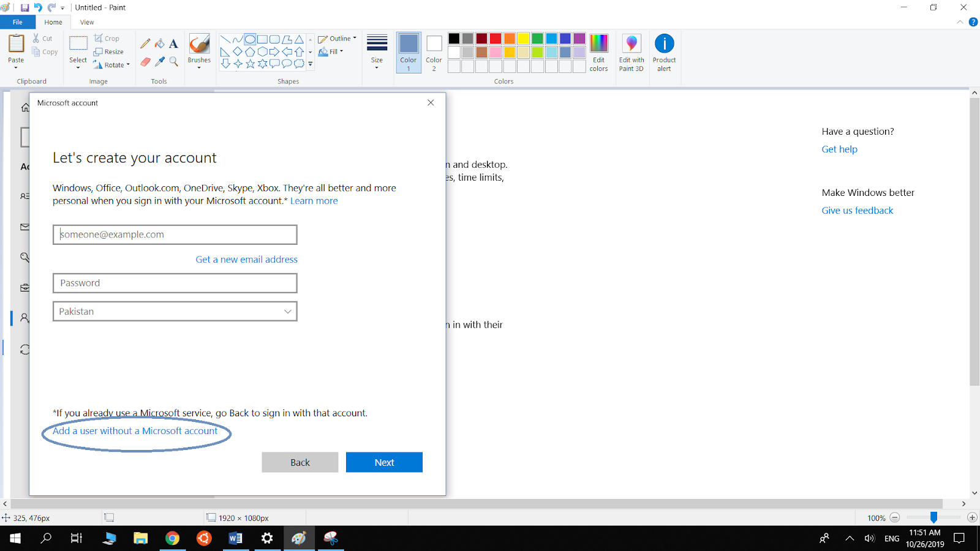Choose the Oval shape

coord(250,40)
